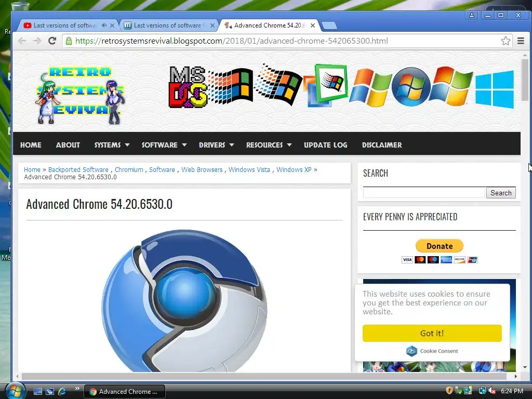Click the green padlock in address bar
Image resolution: width=532 pixels, height=399 pixels.
click(x=69, y=41)
